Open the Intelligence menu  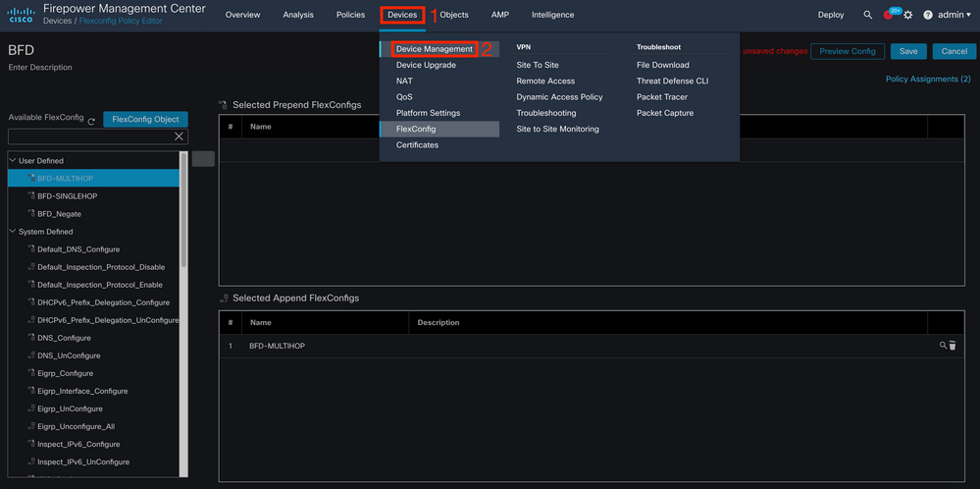click(552, 15)
